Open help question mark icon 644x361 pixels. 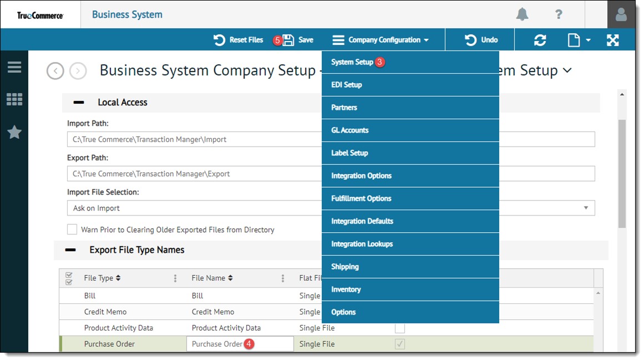tap(559, 14)
